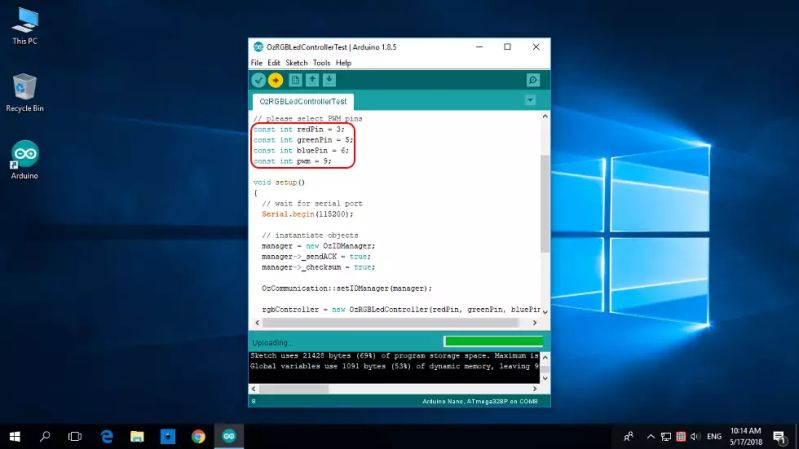Select the OzRGBLedControllerTest tab
The image size is (799, 449).
tap(303, 101)
